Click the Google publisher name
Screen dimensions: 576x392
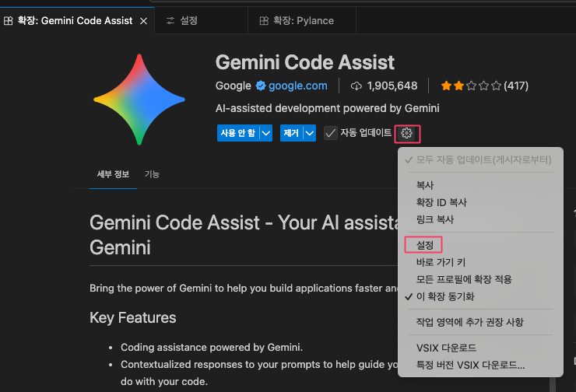coord(234,86)
